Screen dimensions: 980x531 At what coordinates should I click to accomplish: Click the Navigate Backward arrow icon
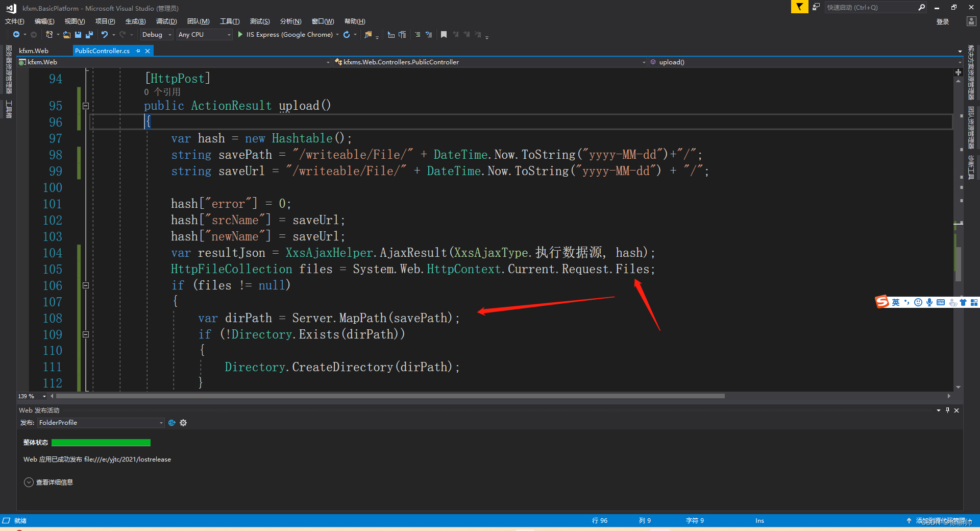tap(16, 35)
